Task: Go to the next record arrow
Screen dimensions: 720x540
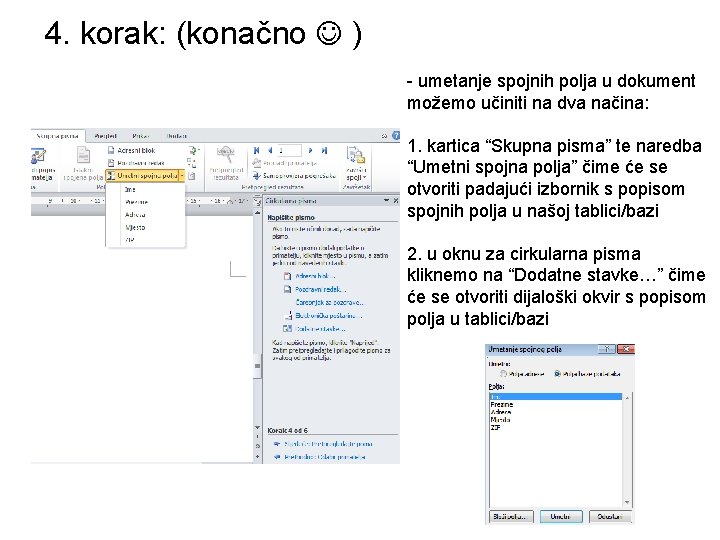Action: click(x=311, y=150)
